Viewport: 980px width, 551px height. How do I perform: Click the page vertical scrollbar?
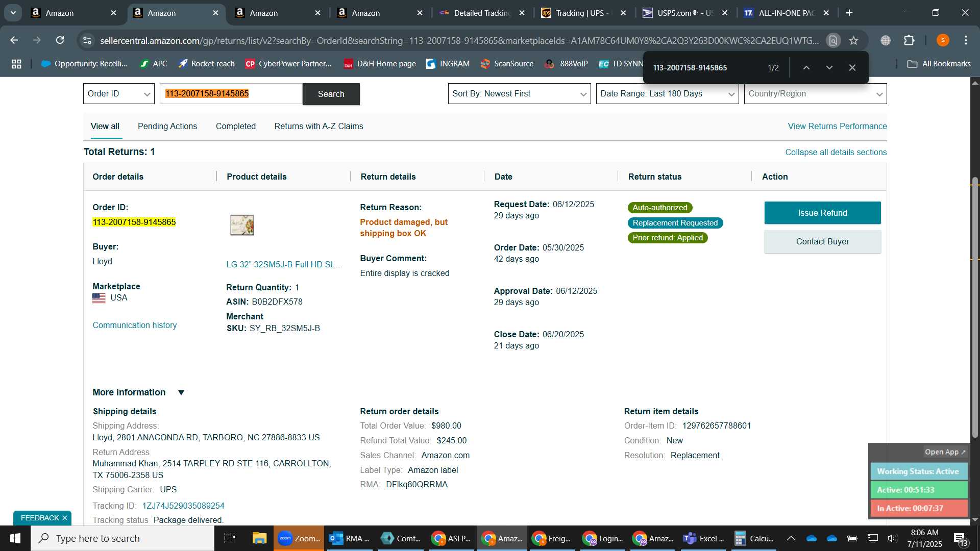975,306
